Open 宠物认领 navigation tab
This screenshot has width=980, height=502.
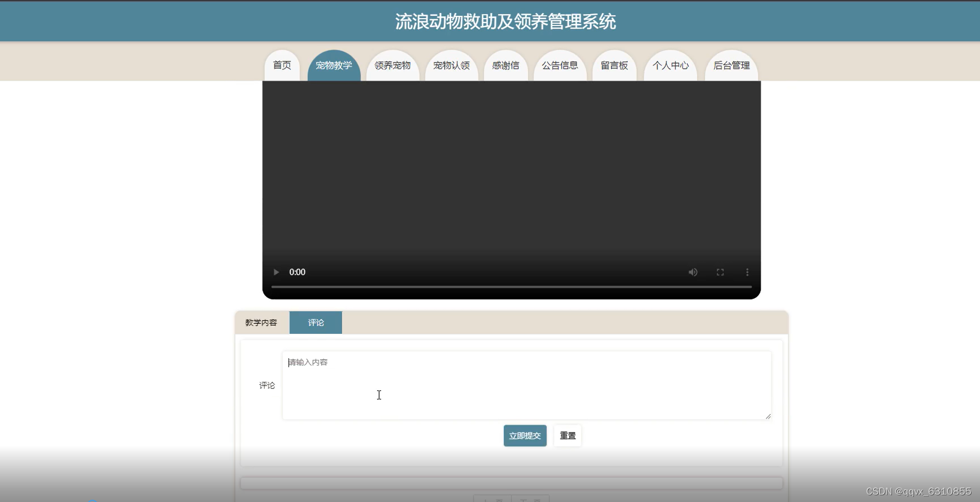coord(451,65)
